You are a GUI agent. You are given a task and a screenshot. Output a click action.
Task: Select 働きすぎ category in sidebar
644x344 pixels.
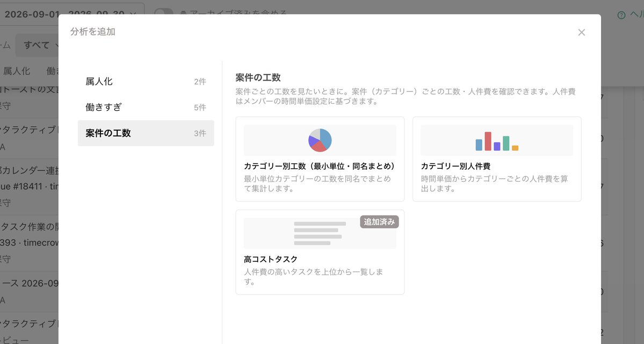tap(146, 107)
